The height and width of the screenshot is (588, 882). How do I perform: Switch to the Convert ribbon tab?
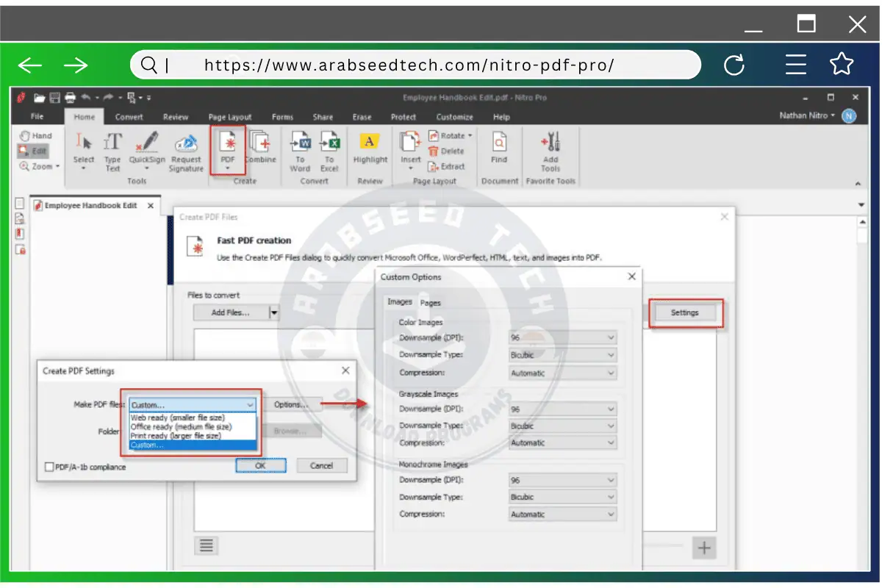(x=129, y=116)
